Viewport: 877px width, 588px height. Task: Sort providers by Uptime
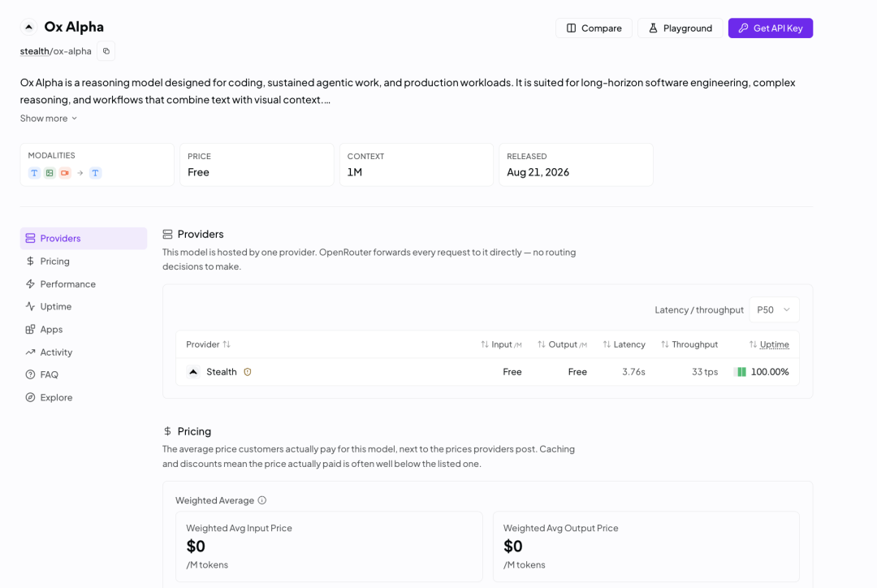769,344
